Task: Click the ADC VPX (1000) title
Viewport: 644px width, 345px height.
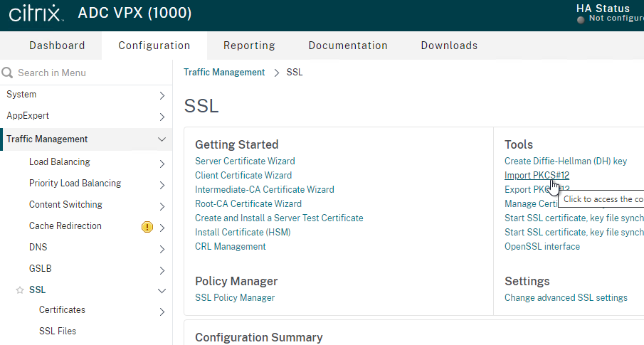Action: [134, 13]
